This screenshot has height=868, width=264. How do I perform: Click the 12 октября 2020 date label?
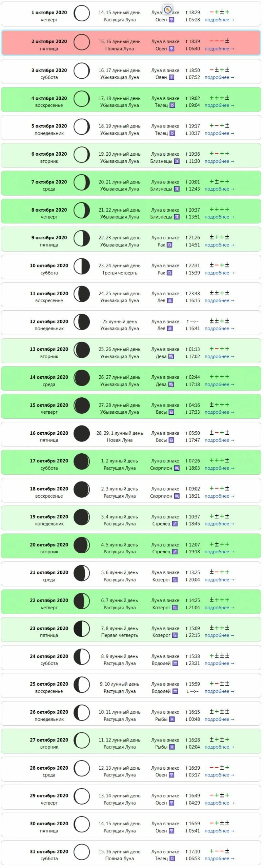click(49, 321)
